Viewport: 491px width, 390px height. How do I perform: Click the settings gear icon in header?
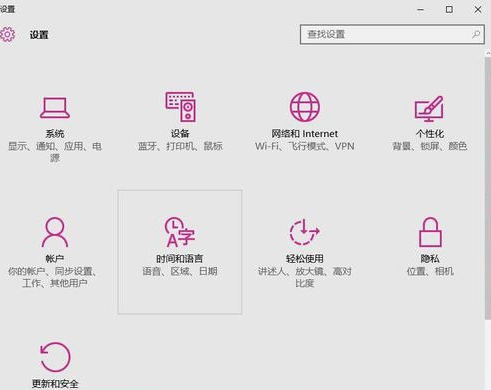[7, 35]
